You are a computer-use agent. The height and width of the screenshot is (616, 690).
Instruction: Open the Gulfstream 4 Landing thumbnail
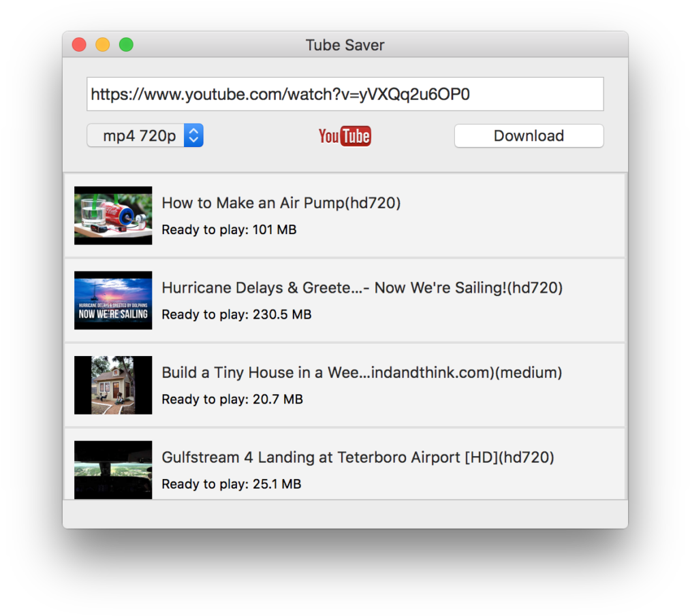coord(113,470)
